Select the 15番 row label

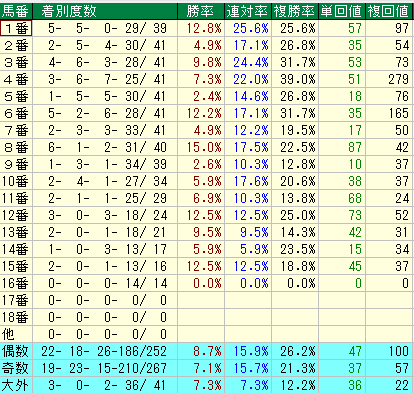tap(16, 266)
